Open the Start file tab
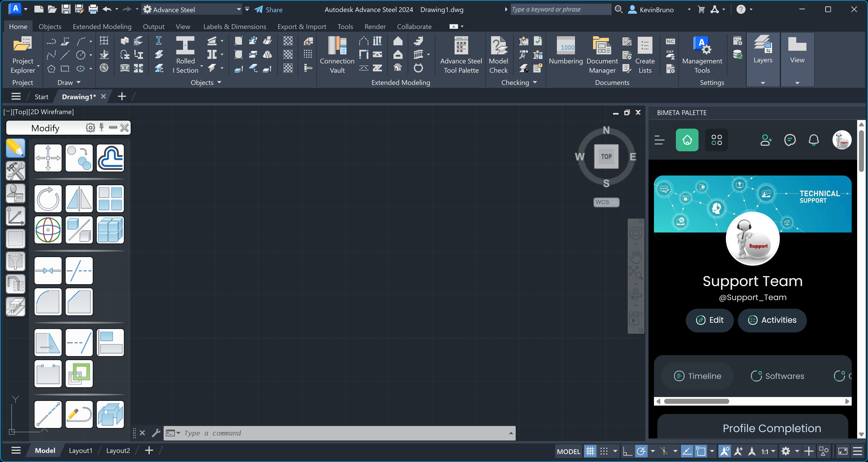This screenshot has width=868, height=462. [x=41, y=97]
